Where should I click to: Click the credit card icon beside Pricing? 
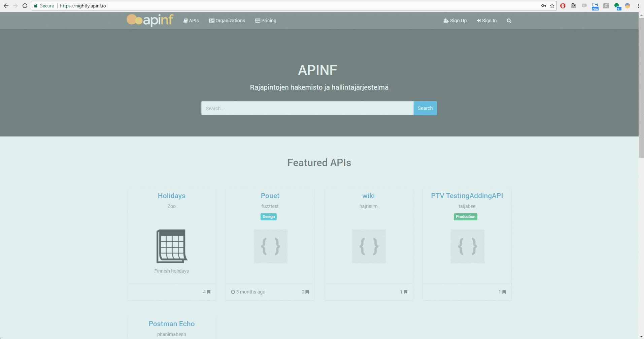pyautogui.click(x=258, y=21)
